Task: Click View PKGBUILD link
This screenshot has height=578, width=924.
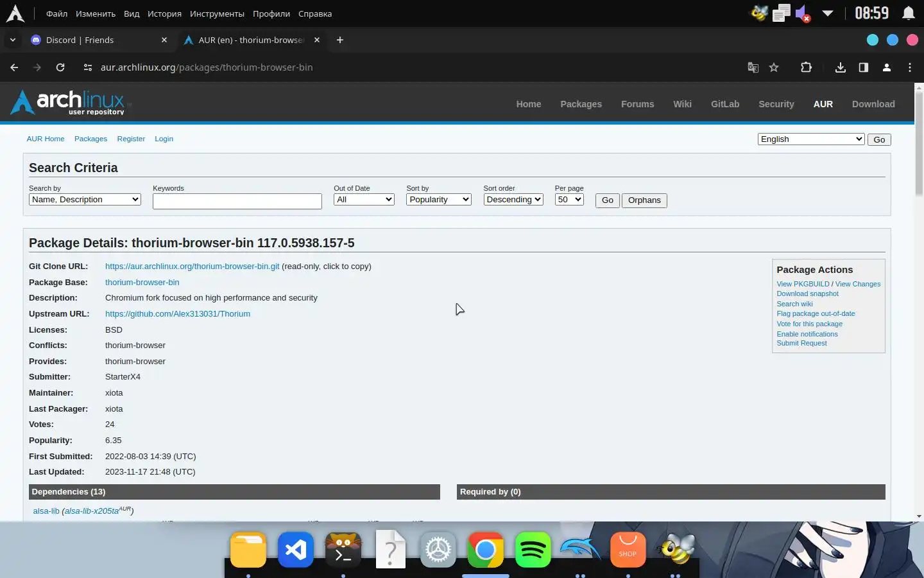Action: (803, 284)
